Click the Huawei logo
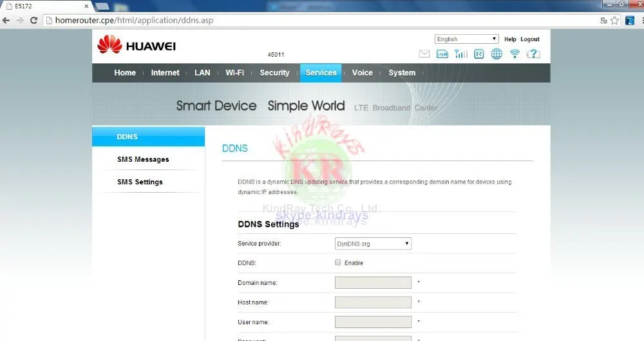Viewport: 644px width, 341px height. click(x=137, y=45)
